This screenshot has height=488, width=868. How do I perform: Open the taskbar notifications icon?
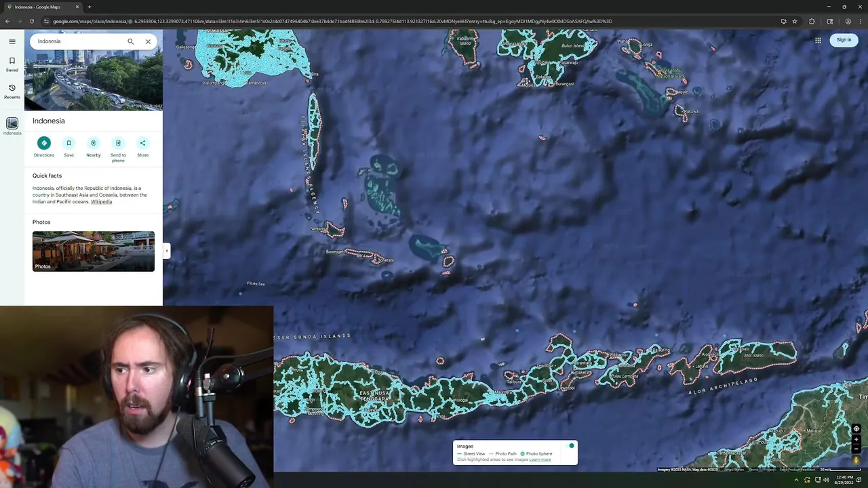tap(859, 480)
